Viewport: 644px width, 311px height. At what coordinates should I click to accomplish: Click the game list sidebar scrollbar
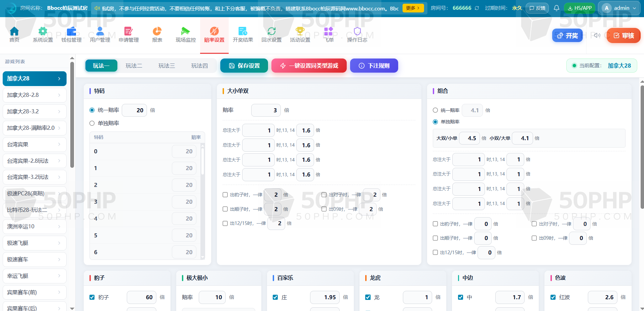pos(72,114)
